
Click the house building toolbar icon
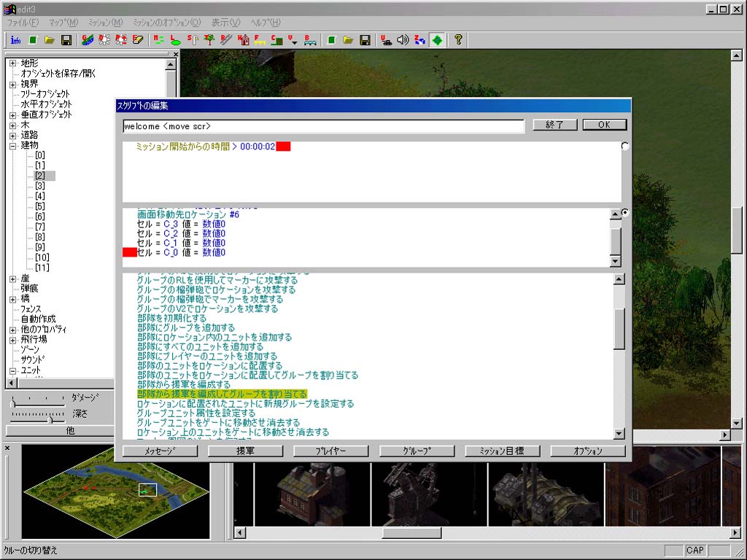point(244,39)
